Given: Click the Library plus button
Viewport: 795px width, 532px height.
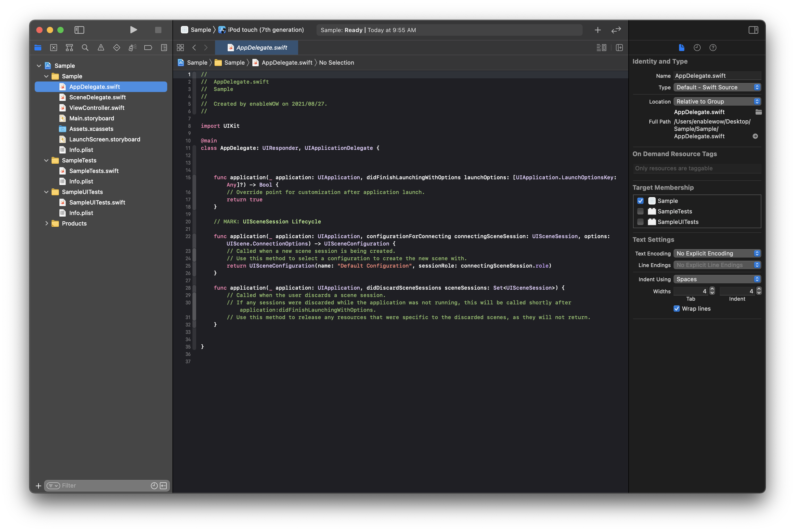Looking at the screenshot, I should click(x=598, y=30).
